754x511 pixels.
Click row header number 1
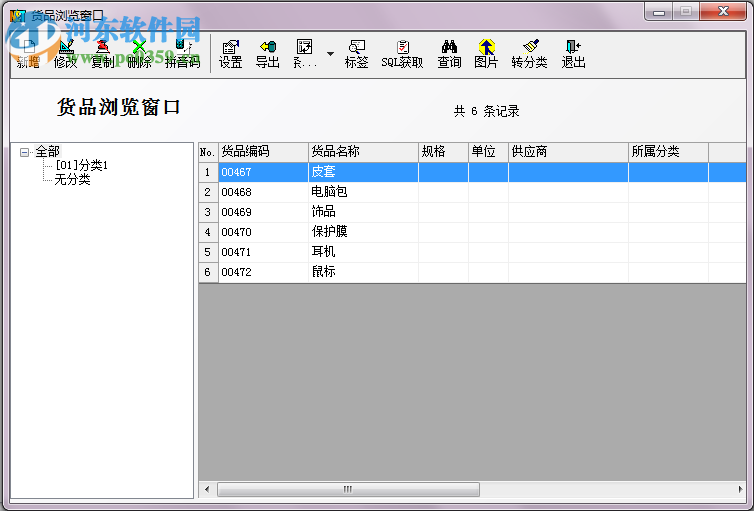click(208, 172)
